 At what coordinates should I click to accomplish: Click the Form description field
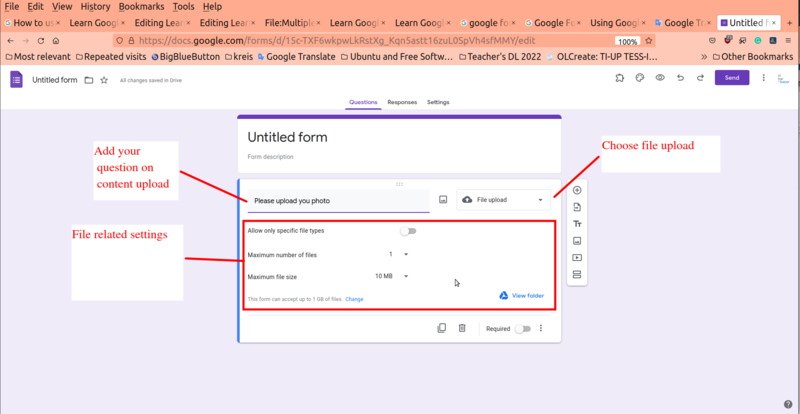[270, 157]
